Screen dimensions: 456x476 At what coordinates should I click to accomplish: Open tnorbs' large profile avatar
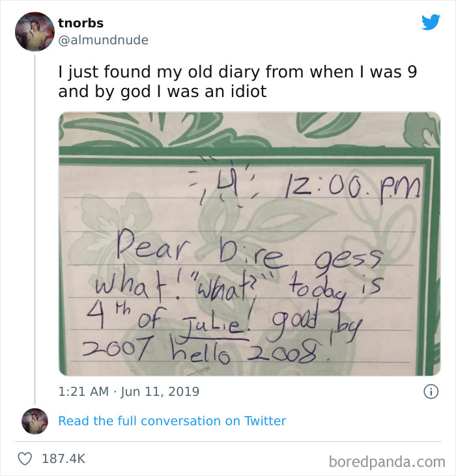click(x=35, y=31)
